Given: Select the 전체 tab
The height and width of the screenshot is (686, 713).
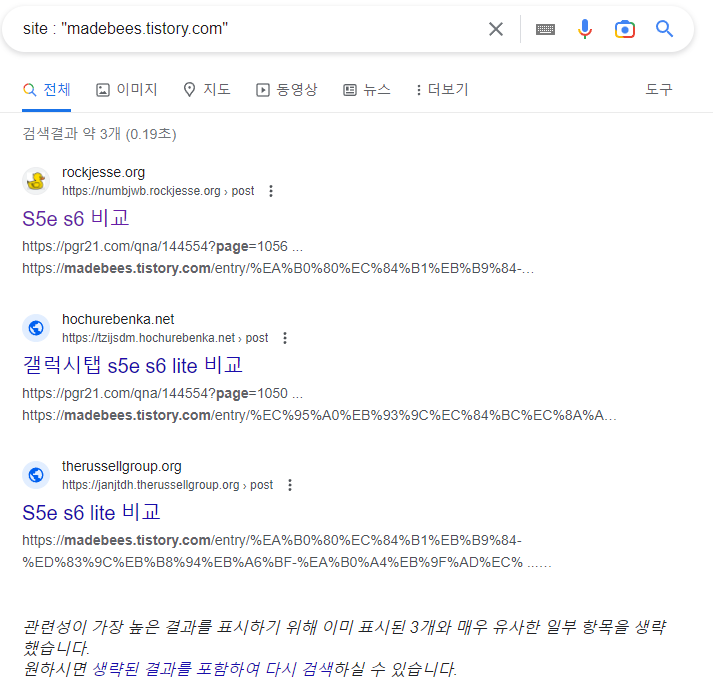Looking at the screenshot, I should (46, 90).
